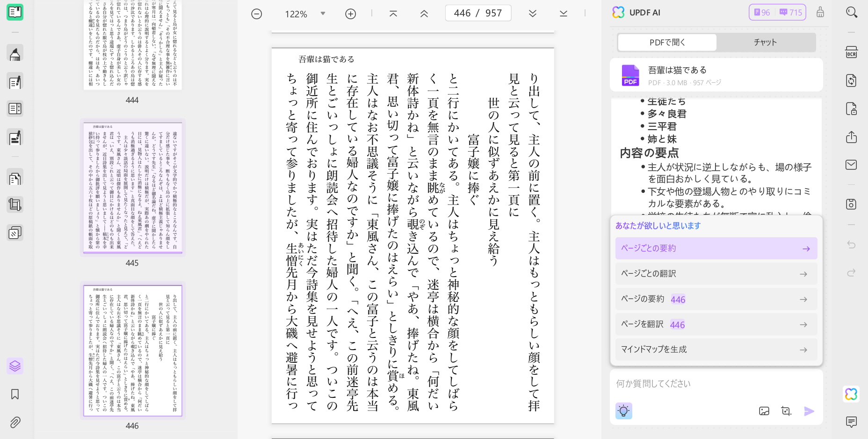Image resolution: width=868 pixels, height=439 pixels.
Task: Select ページごとの要約 suggestion
Action: point(716,249)
